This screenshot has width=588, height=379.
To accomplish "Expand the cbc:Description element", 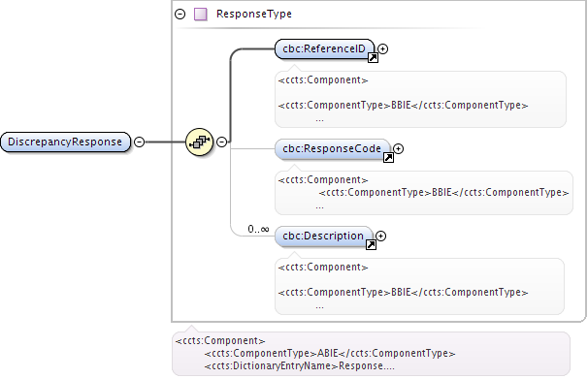I will (x=381, y=236).
